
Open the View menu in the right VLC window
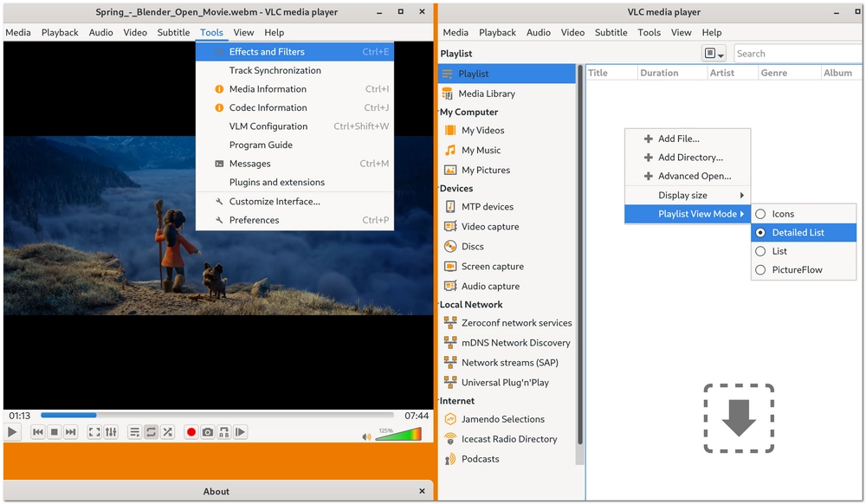[x=681, y=33]
